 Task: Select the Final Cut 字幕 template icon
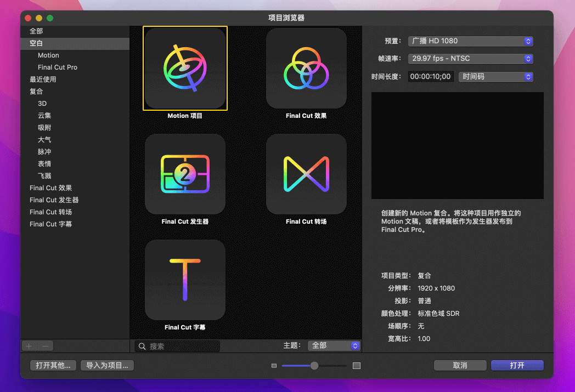(x=185, y=280)
